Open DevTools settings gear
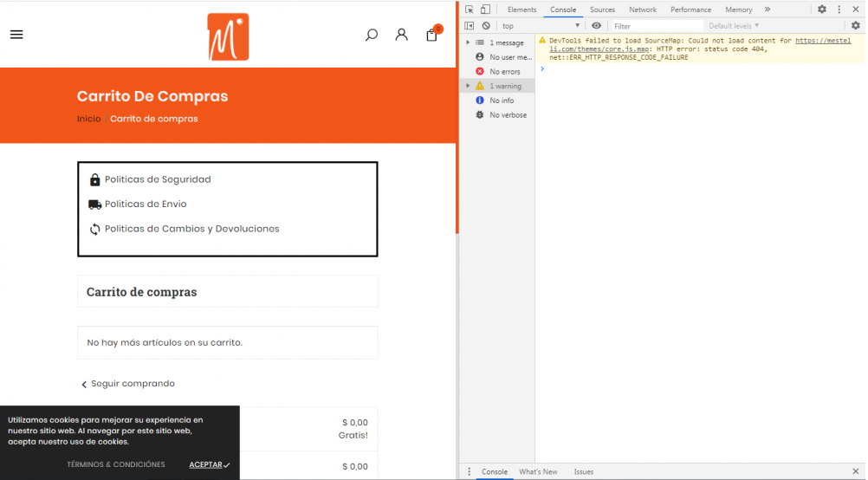Screen dimensions: 868x480 point(822,10)
